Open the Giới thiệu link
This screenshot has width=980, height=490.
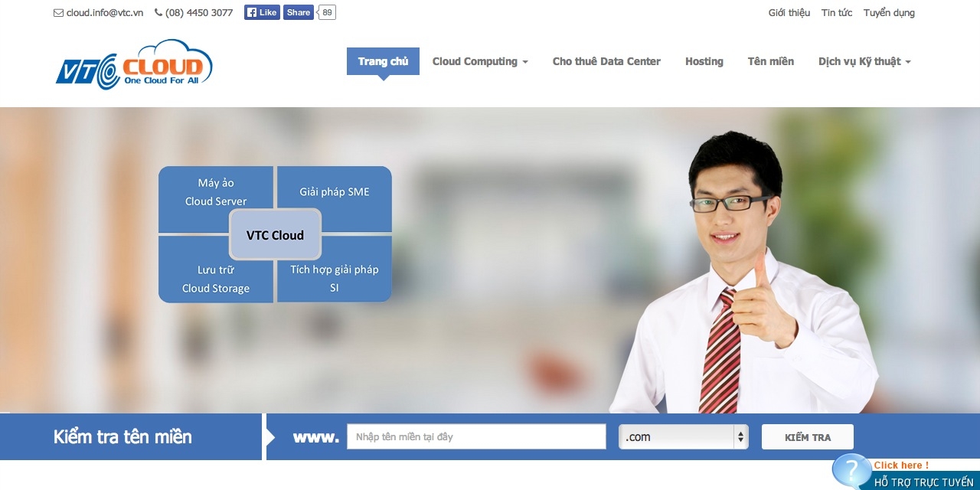(789, 13)
